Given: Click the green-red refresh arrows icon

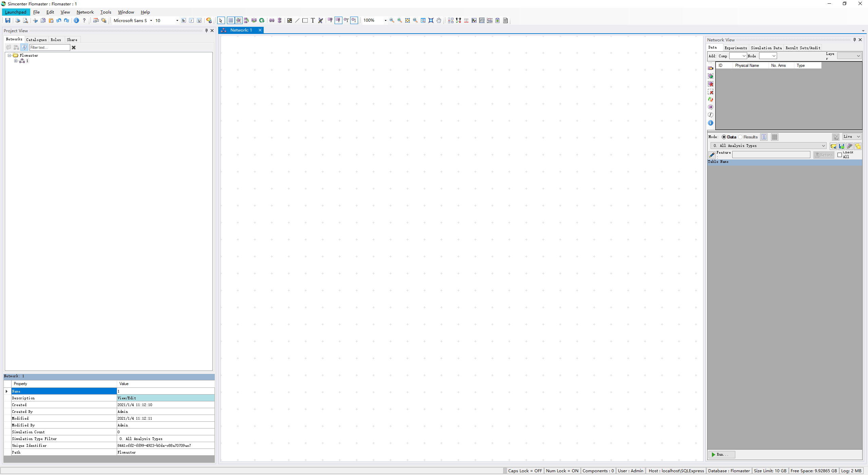Looking at the screenshot, I should pyautogui.click(x=711, y=99).
